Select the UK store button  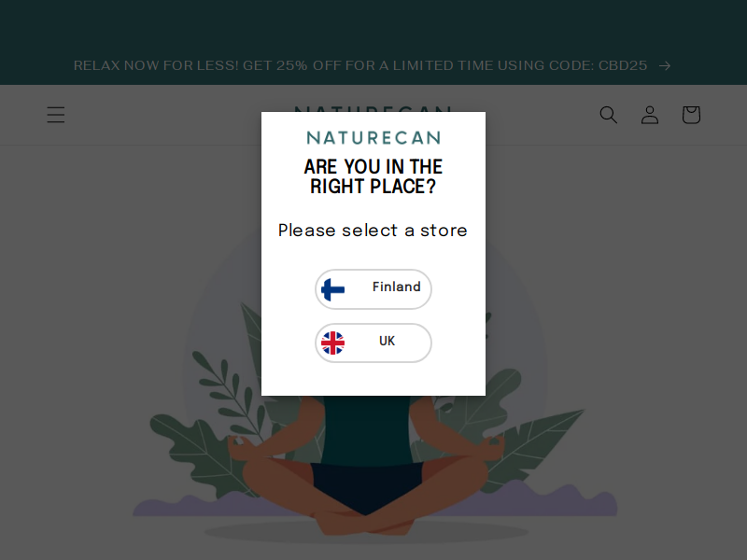coord(373,343)
